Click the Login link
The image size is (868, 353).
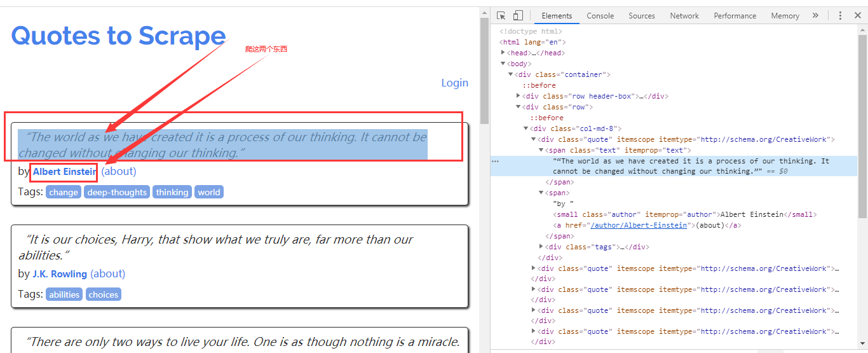(455, 83)
